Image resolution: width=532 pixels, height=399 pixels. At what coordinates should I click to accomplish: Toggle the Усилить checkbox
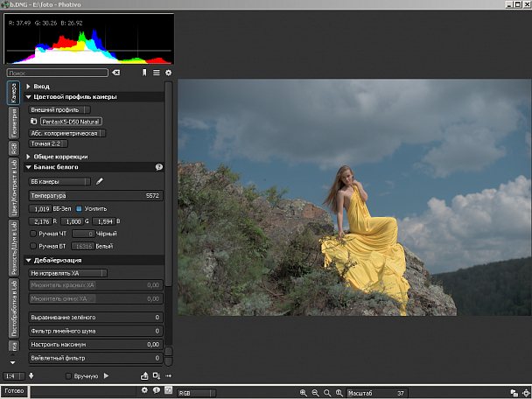click(79, 208)
